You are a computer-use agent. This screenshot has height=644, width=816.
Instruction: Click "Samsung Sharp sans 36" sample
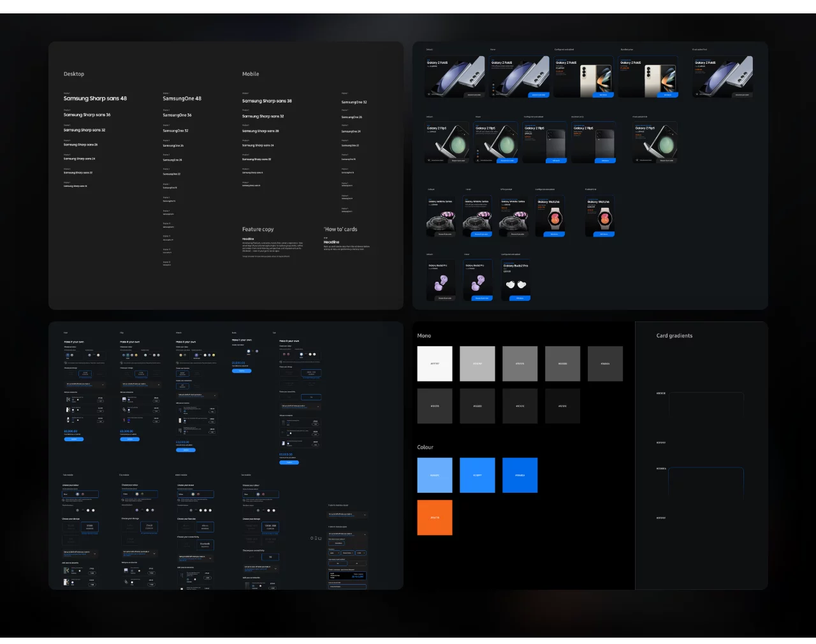coord(87,115)
